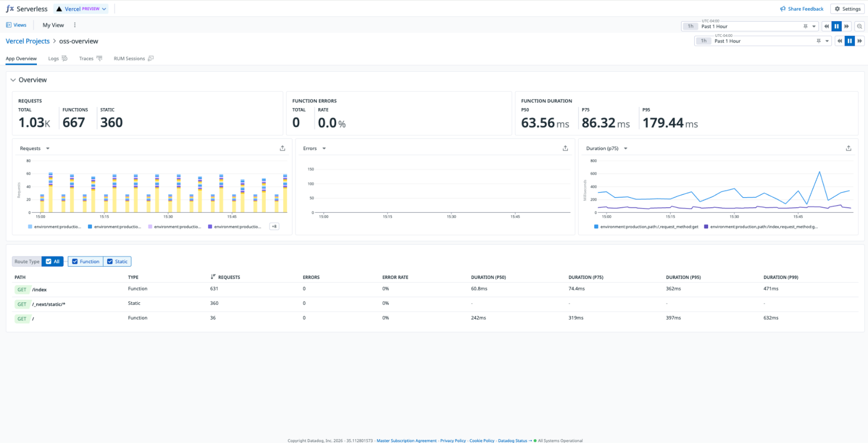The width and height of the screenshot is (868, 443).
Task: Click the dark purple fourth legend swatch under Requests
Action: coord(210,227)
